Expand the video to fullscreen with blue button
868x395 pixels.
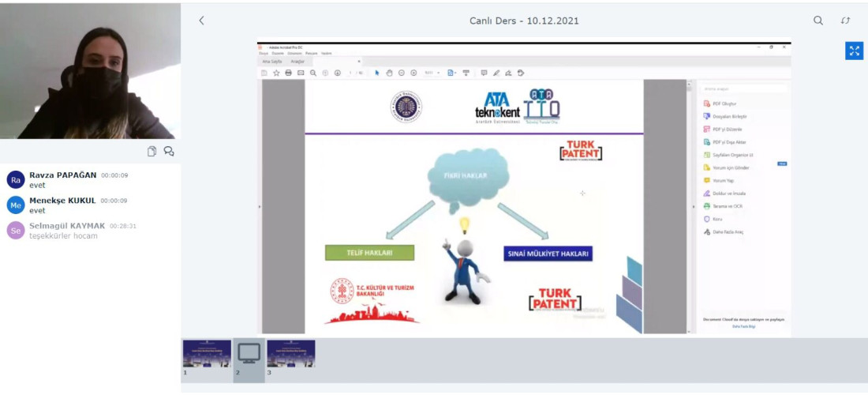[x=854, y=51]
